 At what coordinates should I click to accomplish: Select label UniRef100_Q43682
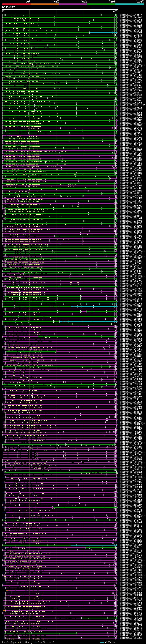[x=131, y=40]
